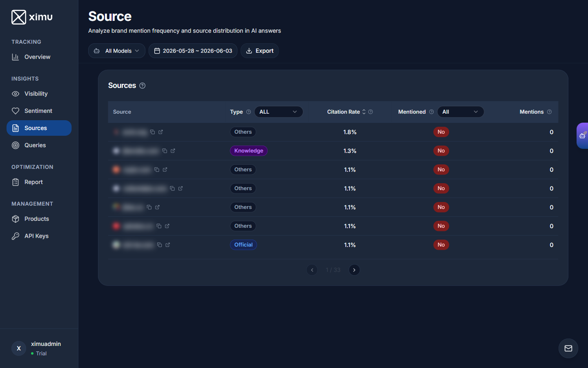Go to the next page of sources
Viewport: 588px width, 368px height.
(x=354, y=270)
